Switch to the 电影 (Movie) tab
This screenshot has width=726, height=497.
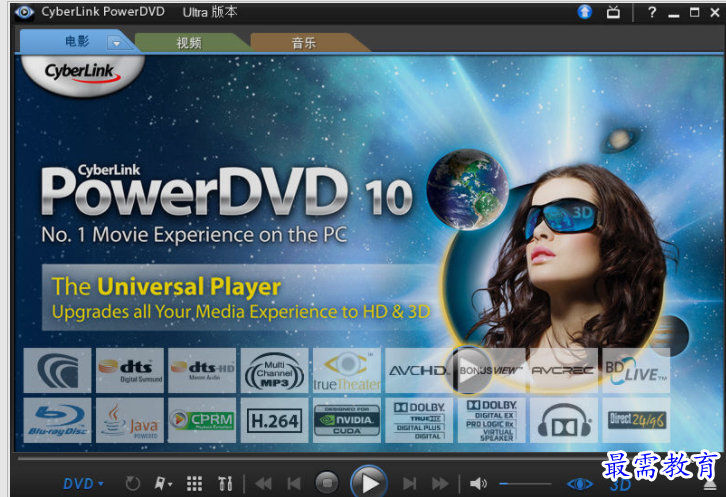coord(76,42)
